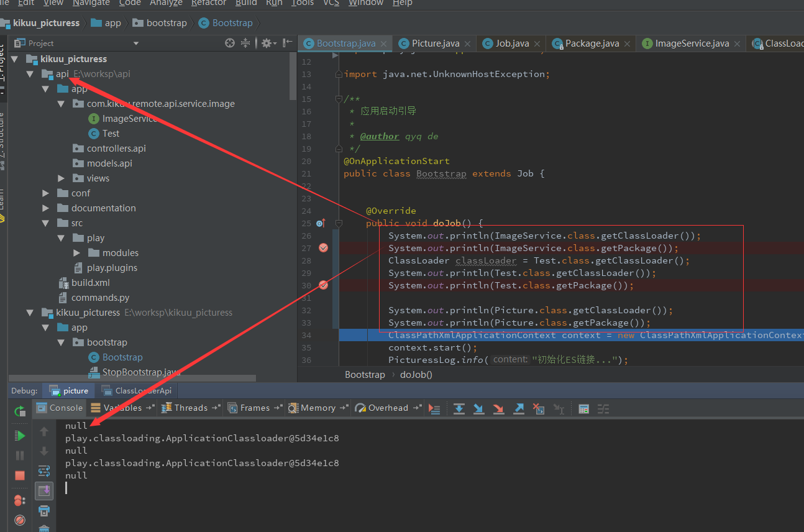Open the Overhead debugger tab
Screen dimensions: 804x532
coord(388,408)
